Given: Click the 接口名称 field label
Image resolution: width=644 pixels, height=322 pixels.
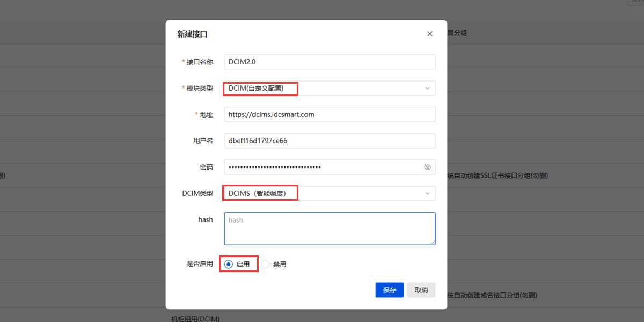Looking at the screenshot, I should coord(200,62).
